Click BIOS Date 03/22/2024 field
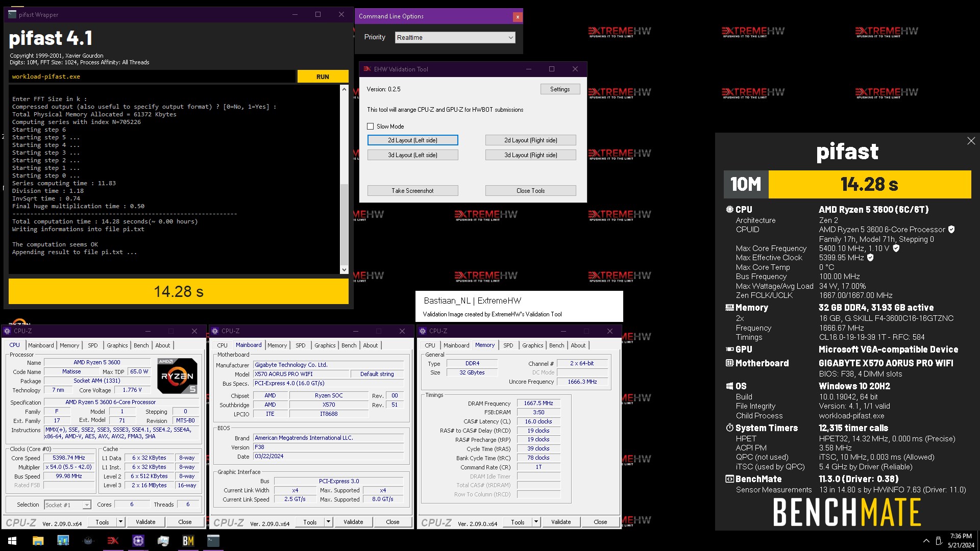The height and width of the screenshot is (551, 980). pos(329,457)
